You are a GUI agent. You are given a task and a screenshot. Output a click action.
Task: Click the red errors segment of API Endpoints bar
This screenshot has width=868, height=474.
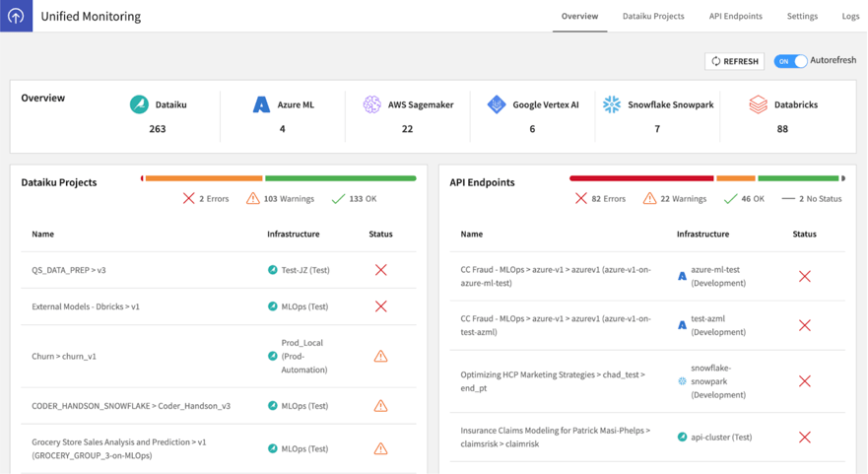[641, 178]
